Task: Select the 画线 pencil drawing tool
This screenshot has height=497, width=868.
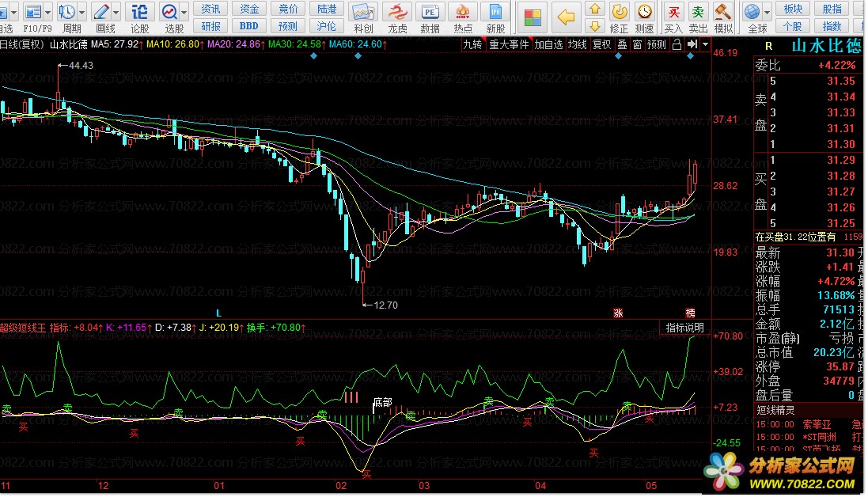Action: (x=101, y=11)
